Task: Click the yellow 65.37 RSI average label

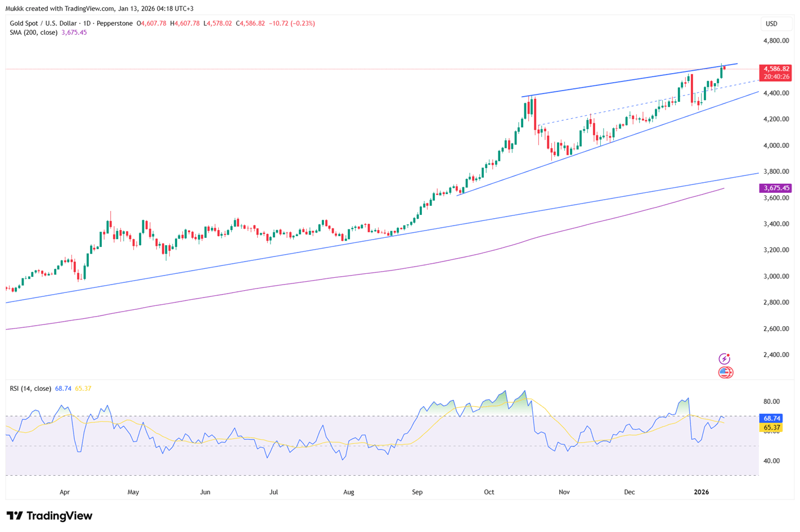Action: click(771, 428)
